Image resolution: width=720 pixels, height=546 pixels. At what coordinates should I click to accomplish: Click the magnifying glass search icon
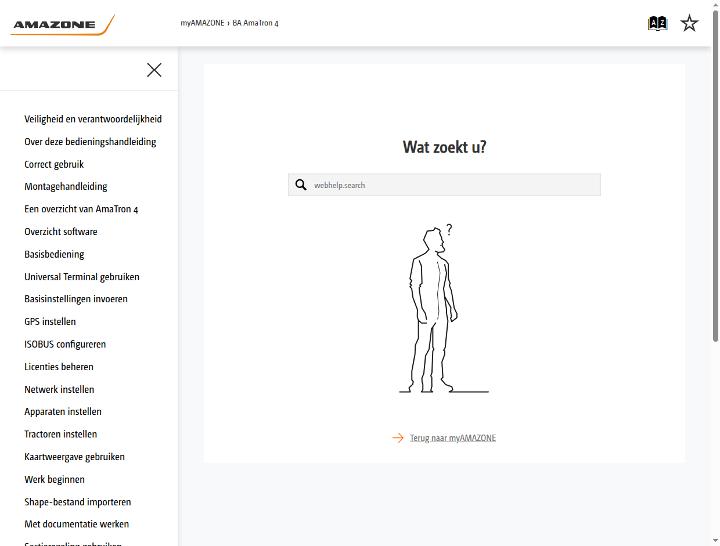[301, 185]
